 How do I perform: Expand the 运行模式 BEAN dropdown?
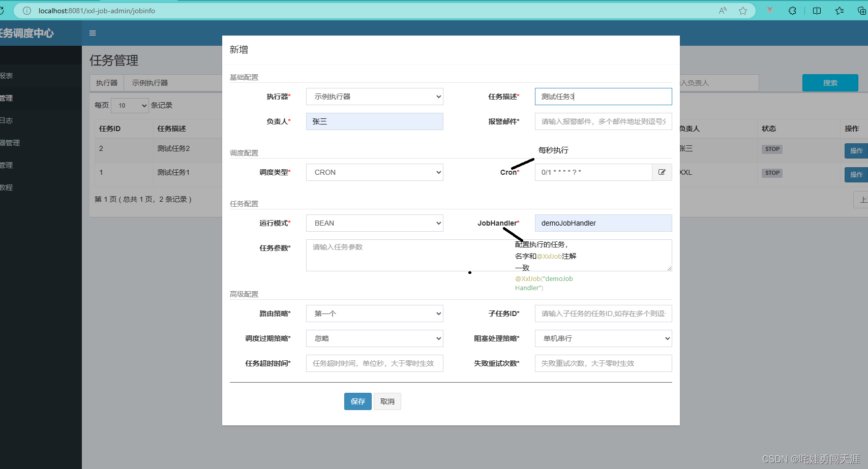[375, 223]
